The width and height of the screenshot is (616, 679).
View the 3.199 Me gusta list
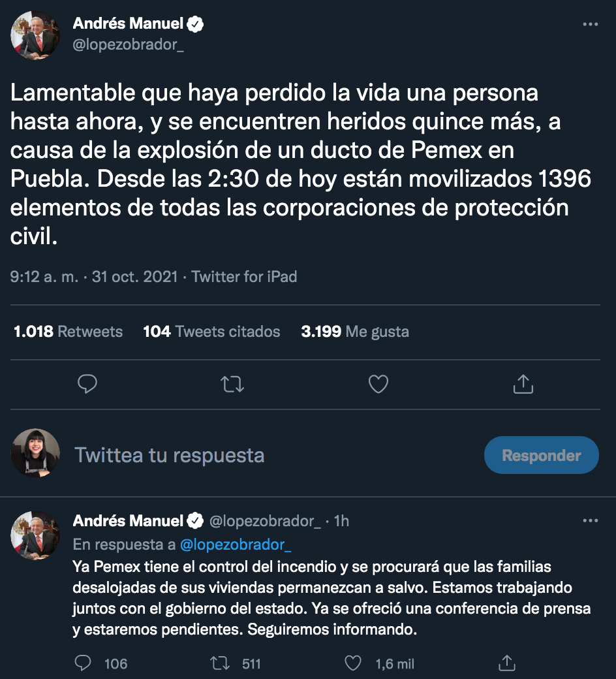click(x=354, y=331)
